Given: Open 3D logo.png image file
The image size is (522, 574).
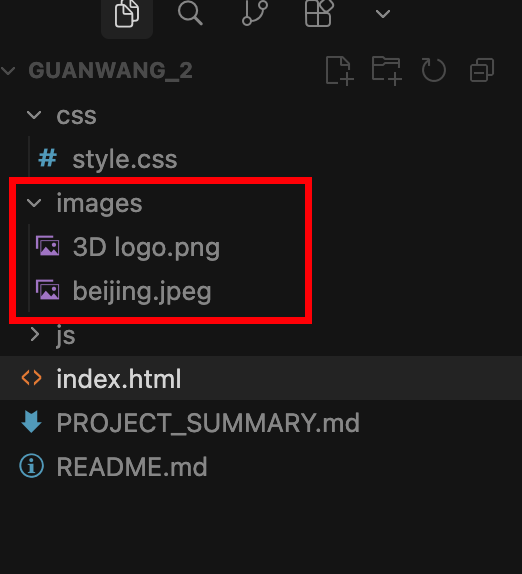Looking at the screenshot, I should [x=146, y=247].
